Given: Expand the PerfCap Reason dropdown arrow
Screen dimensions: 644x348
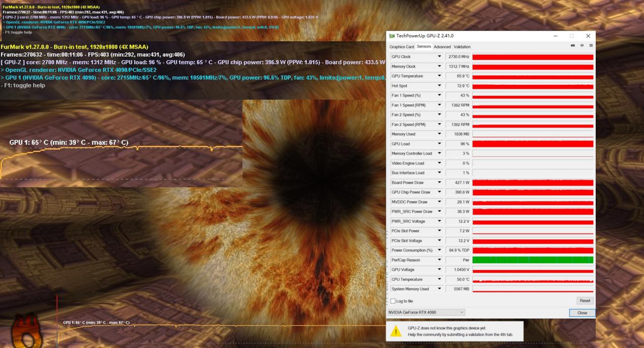Looking at the screenshot, I should (440, 260).
